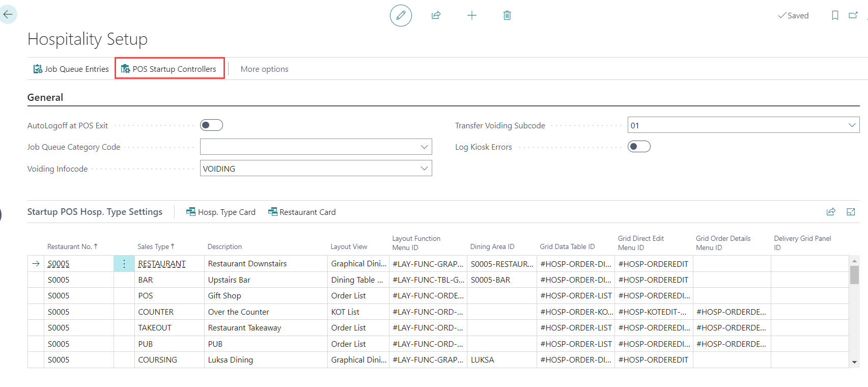
Task: Click the trash delete icon
Action: [507, 15]
